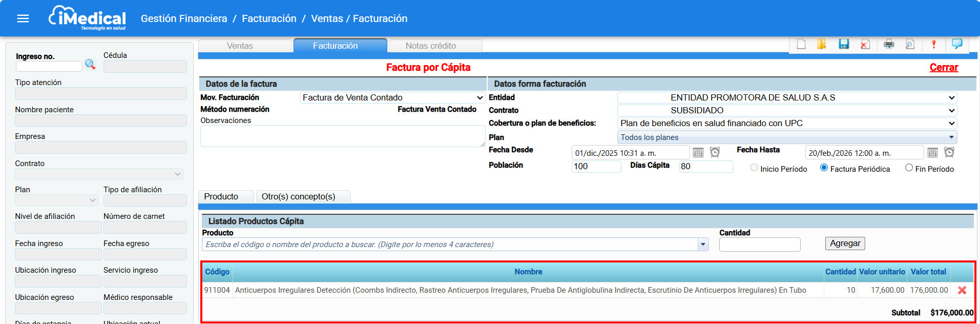This screenshot has height=324, width=980.
Task: Select the Inicio Período radio button
Action: [x=754, y=168]
